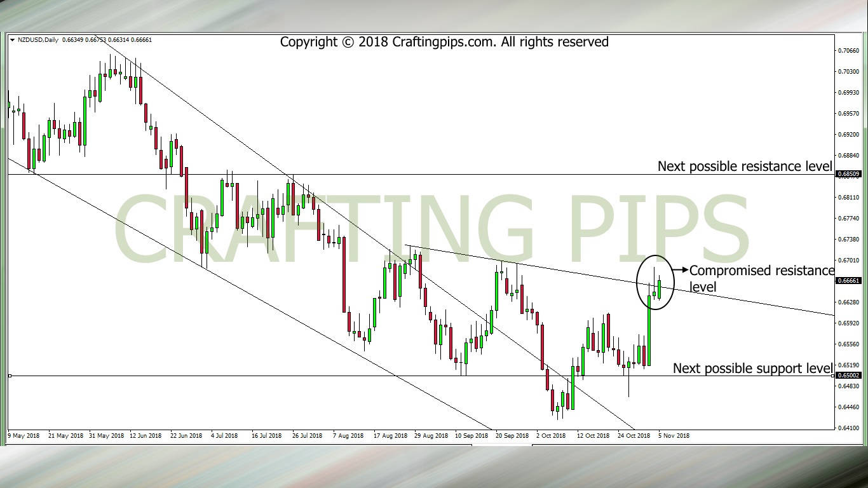
Task: Select the 'Next possible support level' label
Action: [x=752, y=369]
